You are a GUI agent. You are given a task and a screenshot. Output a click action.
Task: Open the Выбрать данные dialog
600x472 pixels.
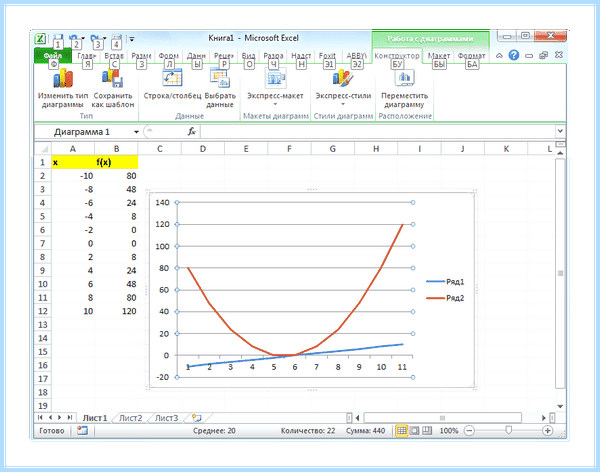tap(220, 78)
